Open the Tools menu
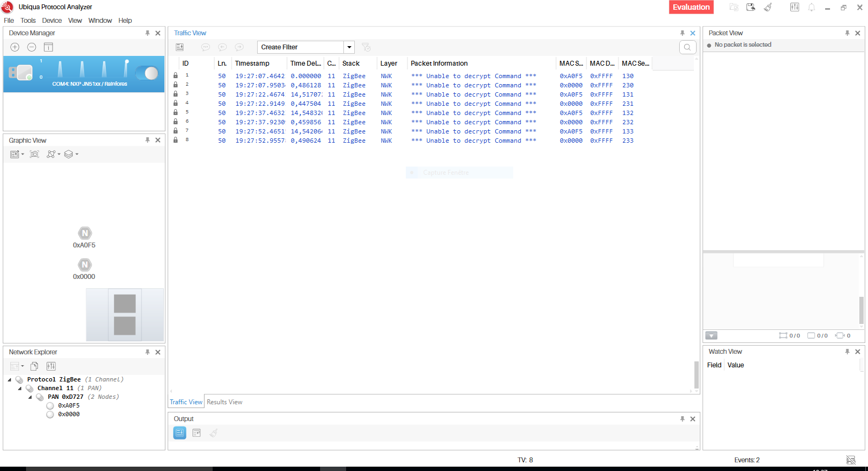868x471 pixels. [x=28, y=21]
